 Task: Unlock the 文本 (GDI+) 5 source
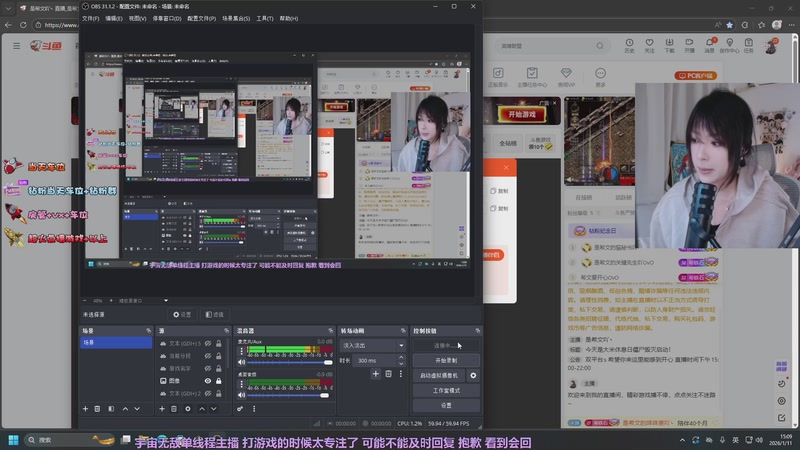(x=218, y=343)
